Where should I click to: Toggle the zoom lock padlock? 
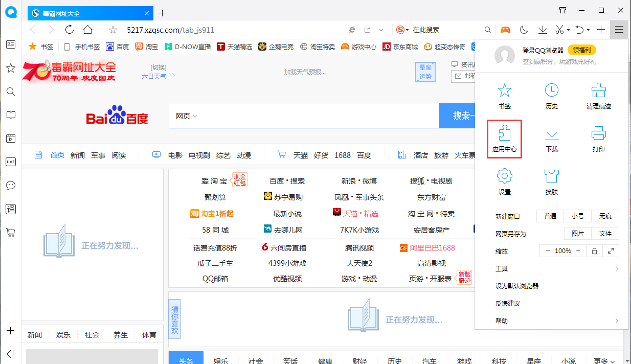click(594, 251)
